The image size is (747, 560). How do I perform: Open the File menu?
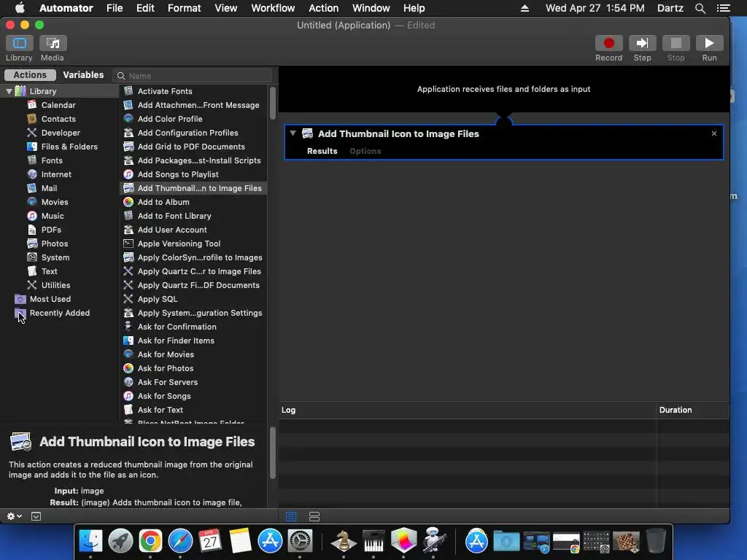(x=115, y=8)
